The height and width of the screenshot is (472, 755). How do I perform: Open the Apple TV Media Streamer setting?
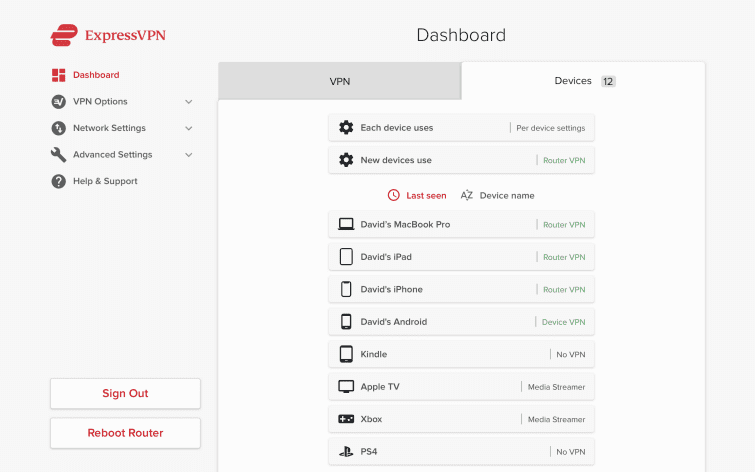coord(556,387)
